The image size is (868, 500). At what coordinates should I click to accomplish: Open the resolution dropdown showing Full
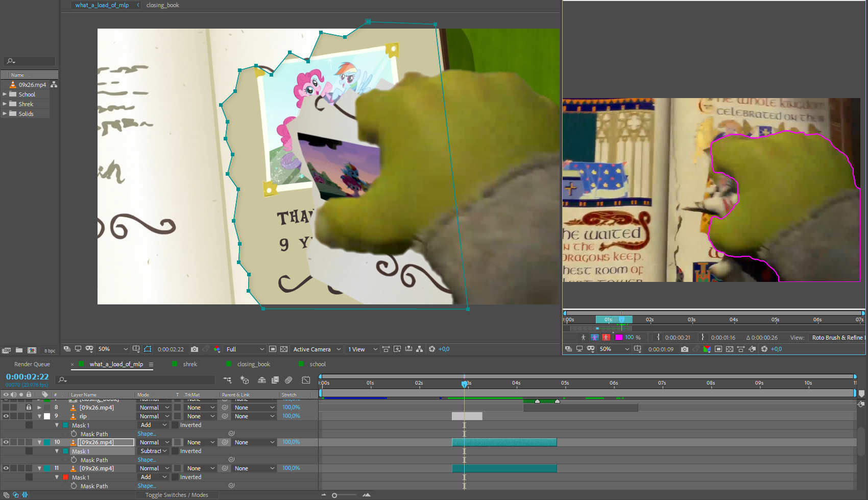[245, 349]
